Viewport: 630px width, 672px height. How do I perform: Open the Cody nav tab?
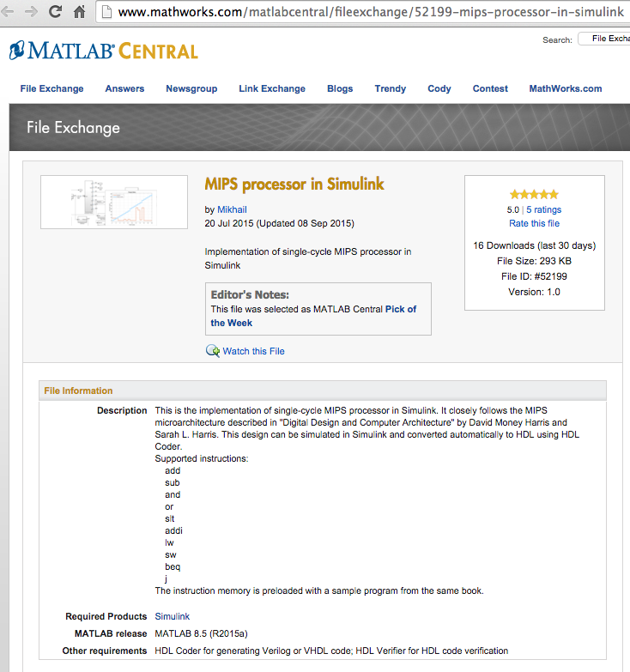pos(439,88)
